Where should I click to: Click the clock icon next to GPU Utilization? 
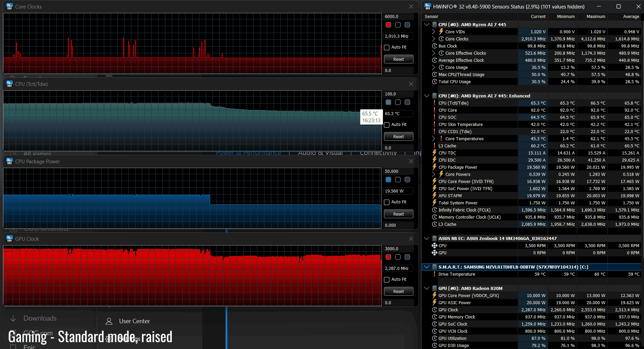(x=434, y=338)
